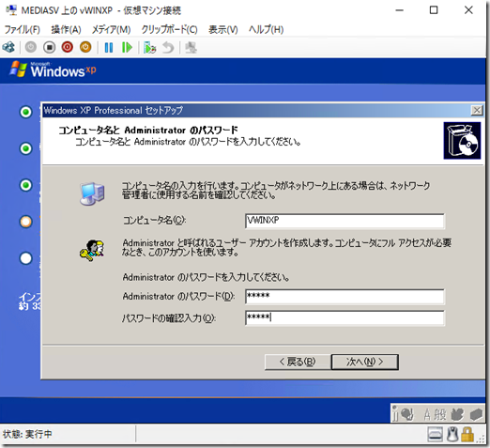Click the 次へ(N) button
Screen dimensions: 490x448
pyautogui.click(x=365, y=362)
